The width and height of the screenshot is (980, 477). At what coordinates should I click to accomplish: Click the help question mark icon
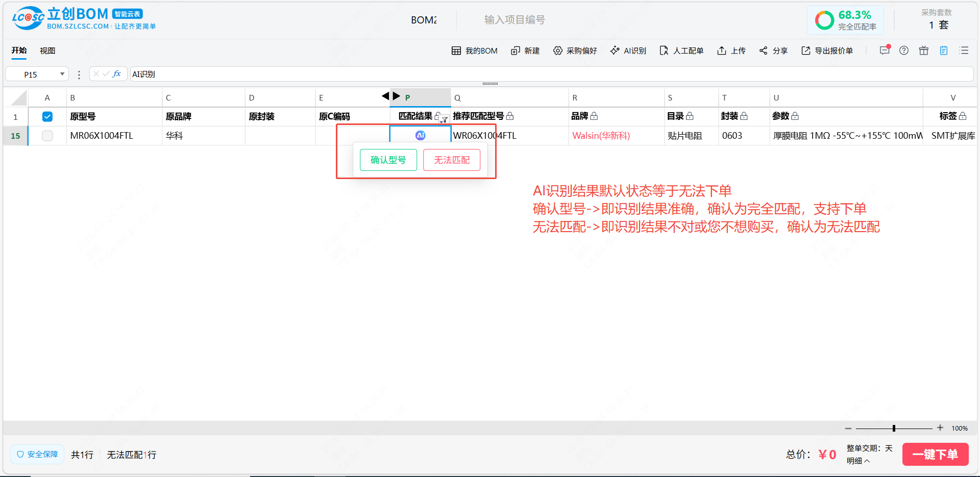[904, 51]
